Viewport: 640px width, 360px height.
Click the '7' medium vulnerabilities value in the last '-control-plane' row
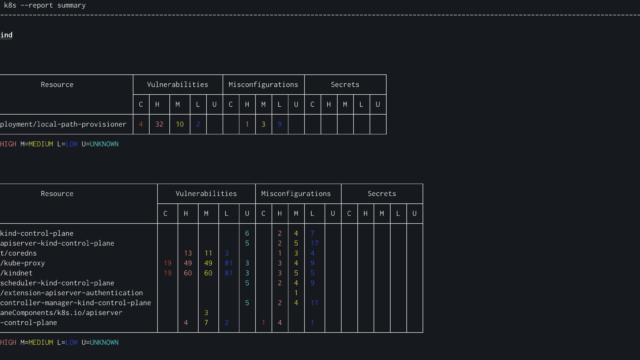(x=206, y=322)
